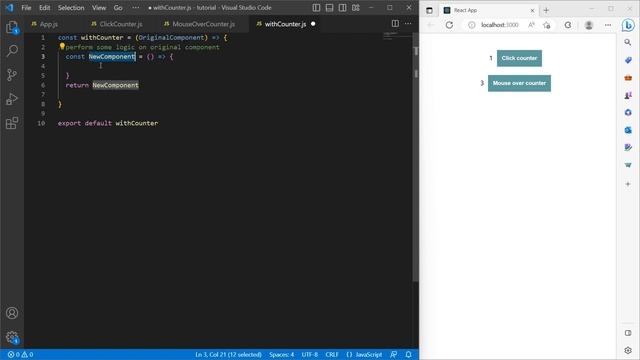Open the Tools briefcase icon in Edge sidebar
The image size is (640, 360).
pos(628,78)
